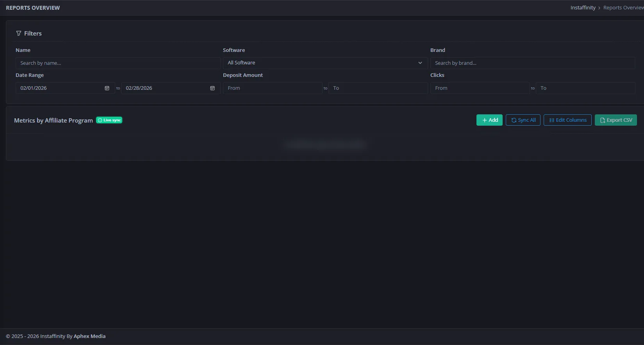644x345 pixels.
Task: Click the Reports Overview breadcrumb item
Action: coord(623,8)
